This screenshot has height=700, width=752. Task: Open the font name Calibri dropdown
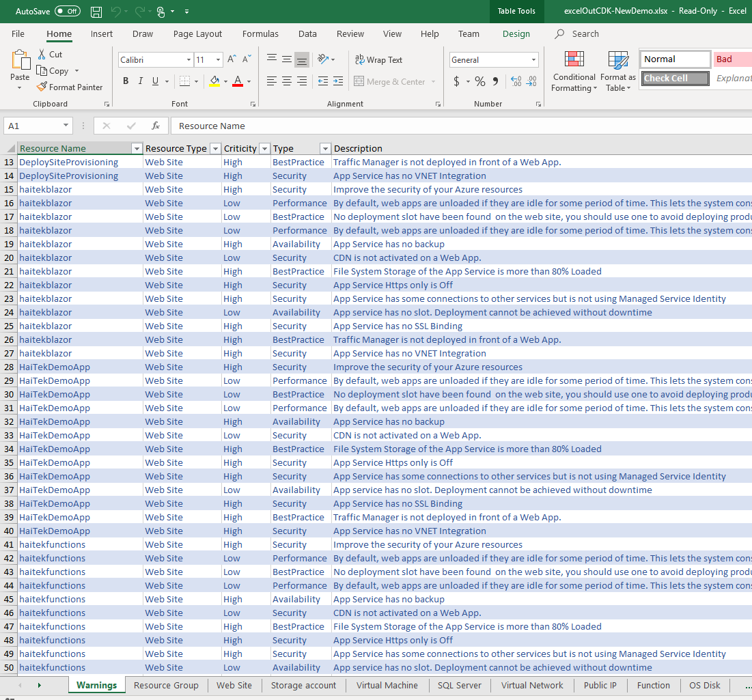[189, 60]
